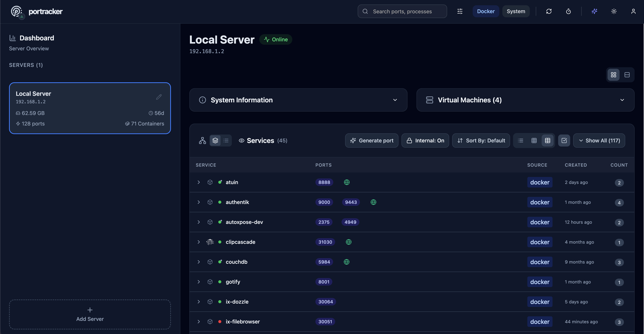Open the search filter sliders icon
644x334 pixels.
[x=460, y=11]
